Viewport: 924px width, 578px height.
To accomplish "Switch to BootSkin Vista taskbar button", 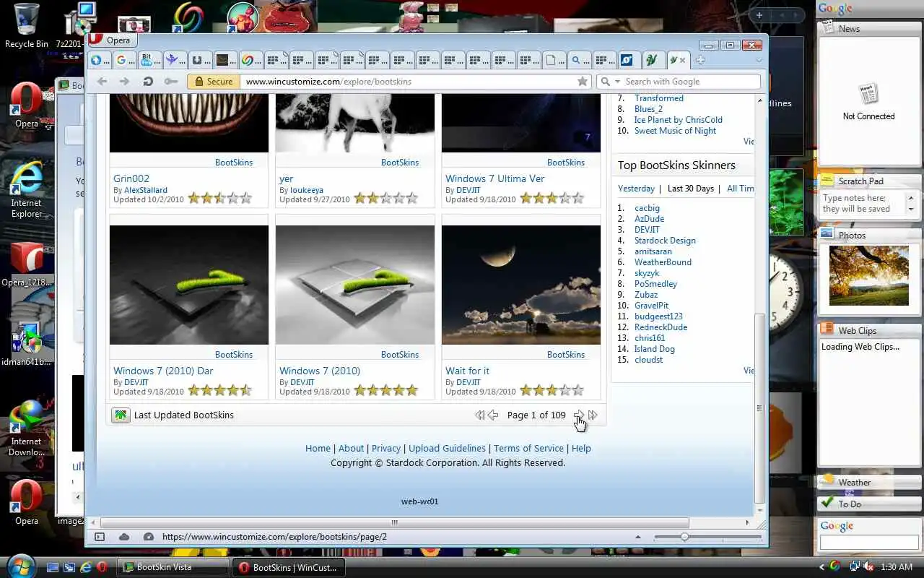I will click(x=173, y=567).
